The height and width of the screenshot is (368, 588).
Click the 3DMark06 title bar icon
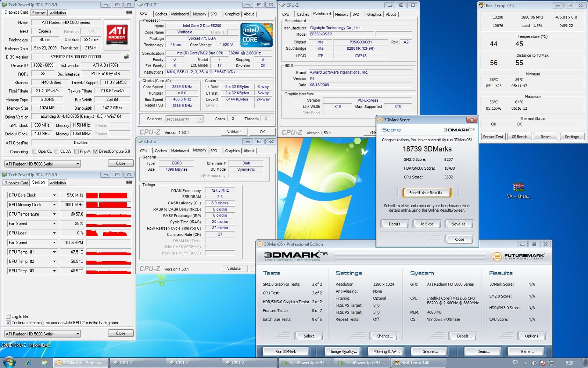[x=260, y=244]
